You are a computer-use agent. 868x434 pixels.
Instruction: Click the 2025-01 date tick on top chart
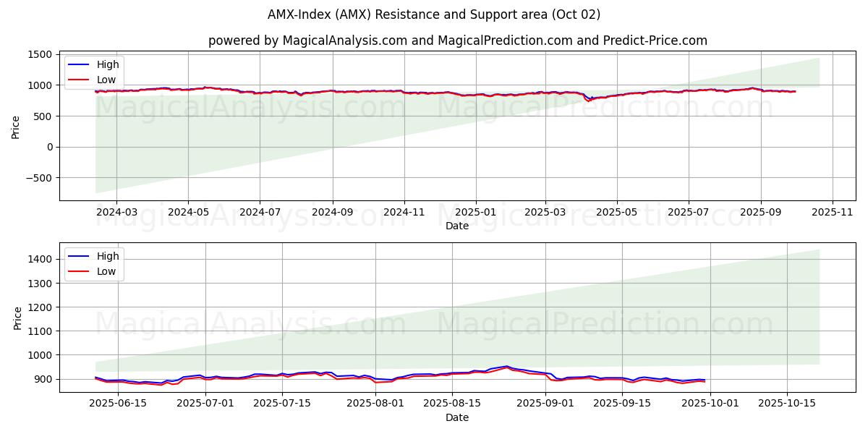(x=476, y=212)
